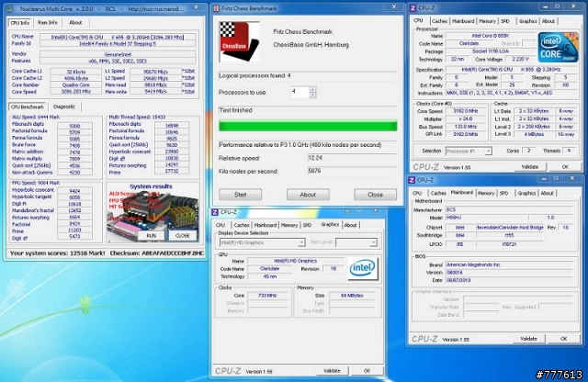Screen dimensions: 588x382
Task: Click RUN button in Nuclearus
Action: [151, 235]
